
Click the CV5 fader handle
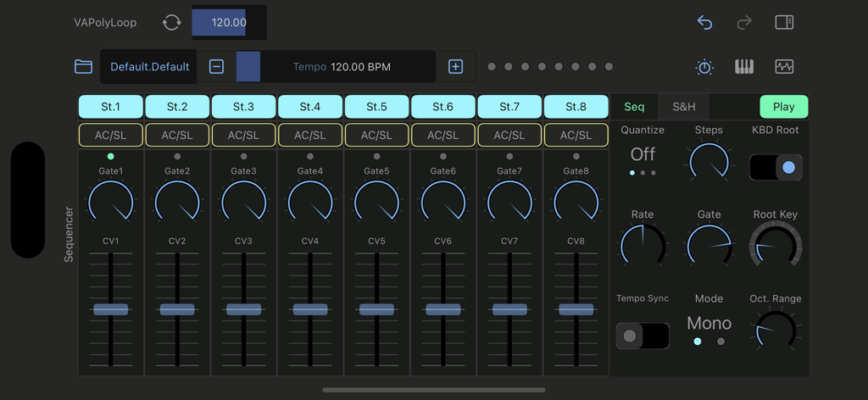(377, 309)
